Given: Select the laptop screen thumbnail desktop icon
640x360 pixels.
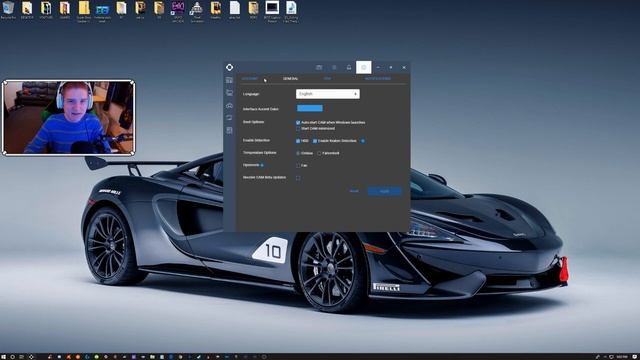Looking at the screenshot, I should pyautogui.click(x=272, y=11).
